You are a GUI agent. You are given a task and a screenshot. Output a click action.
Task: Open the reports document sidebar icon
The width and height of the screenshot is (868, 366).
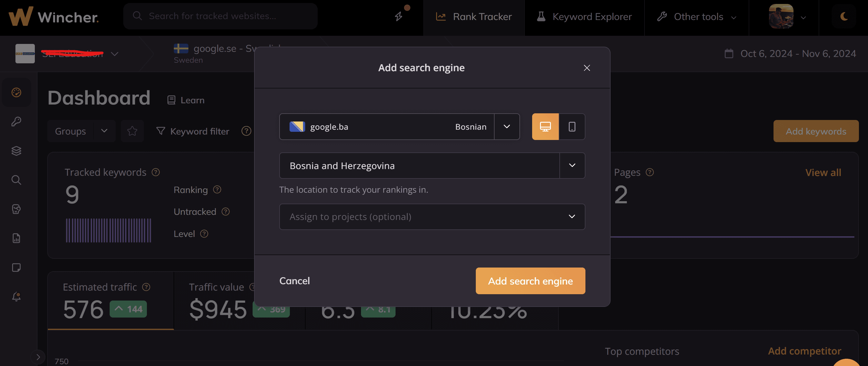16,238
